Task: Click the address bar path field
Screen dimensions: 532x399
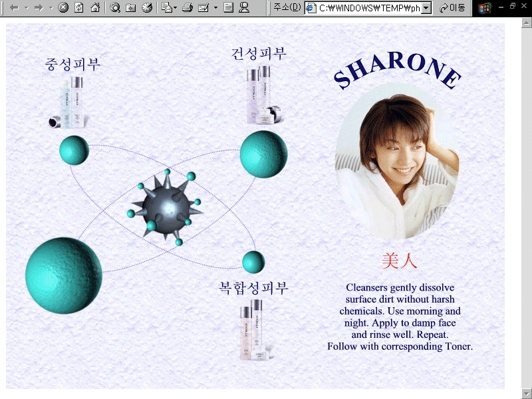Action: tap(369, 8)
